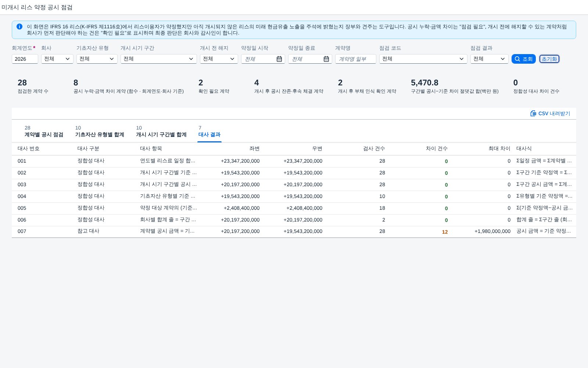Image resolution: width=588 pixels, height=368 pixels.
Task: Open the 점검 결과 dropdown
Action: [490, 59]
